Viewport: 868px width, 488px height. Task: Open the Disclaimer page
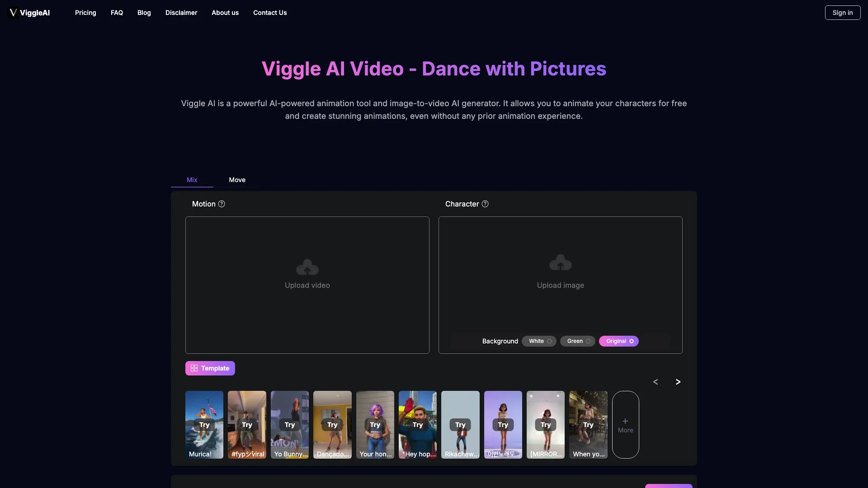[x=181, y=13]
